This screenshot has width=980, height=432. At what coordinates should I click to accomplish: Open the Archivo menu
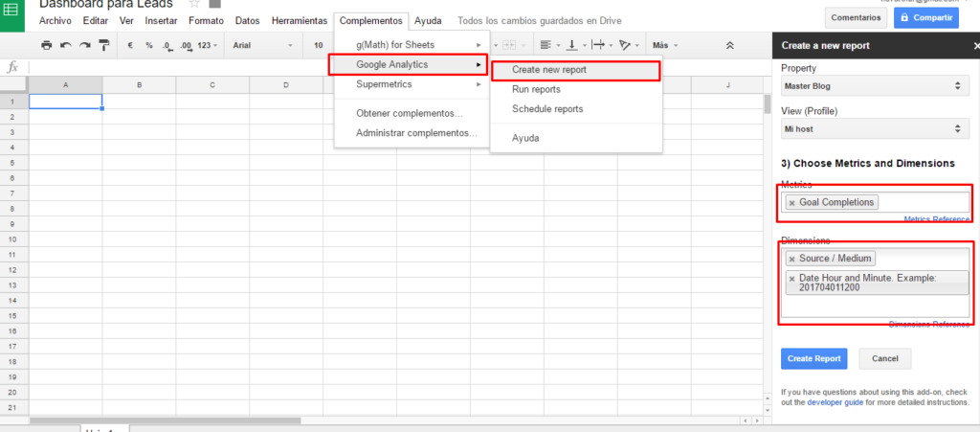pyautogui.click(x=55, y=21)
